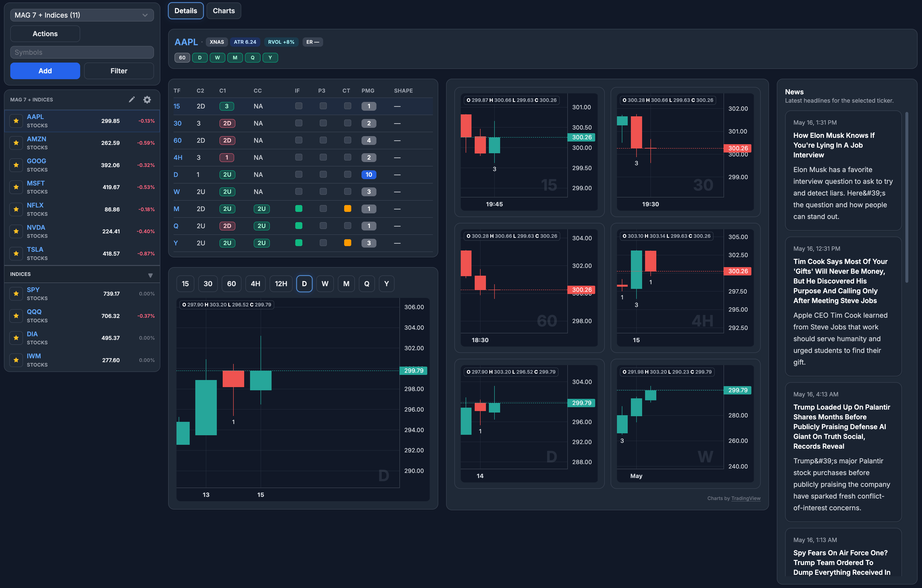Image resolution: width=922 pixels, height=588 pixels.
Task: Open the Tim Cook news headline
Action: pyautogui.click(x=840, y=281)
